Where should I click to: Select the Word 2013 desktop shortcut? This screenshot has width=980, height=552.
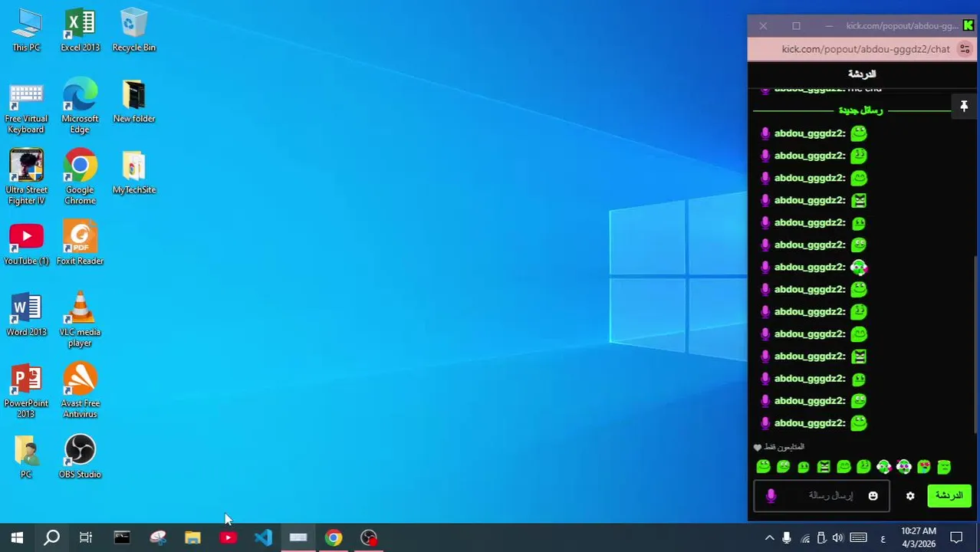pyautogui.click(x=26, y=315)
